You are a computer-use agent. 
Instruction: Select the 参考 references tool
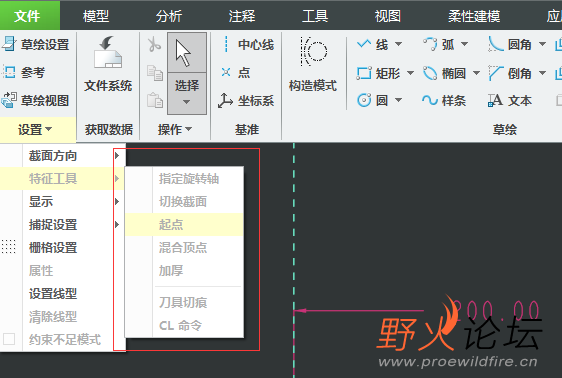point(24,73)
